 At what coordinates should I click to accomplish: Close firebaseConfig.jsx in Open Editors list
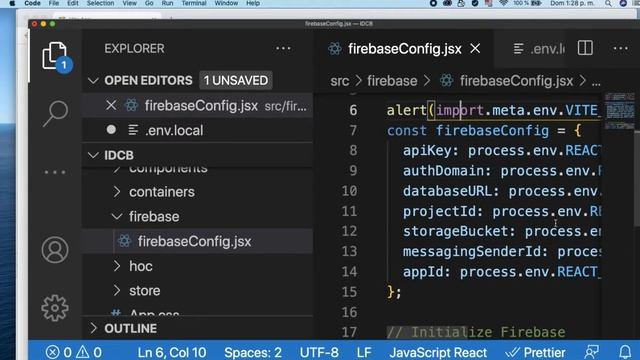[x=111, y=106]
